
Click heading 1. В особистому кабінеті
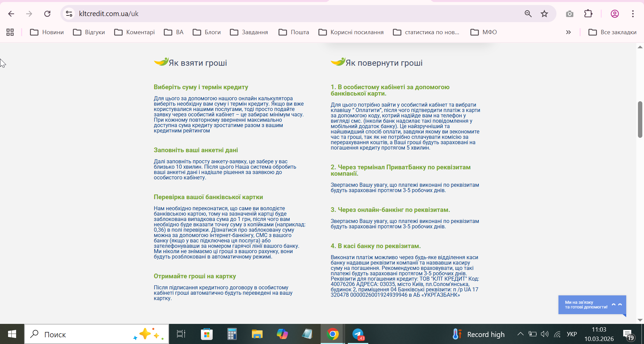390,90
